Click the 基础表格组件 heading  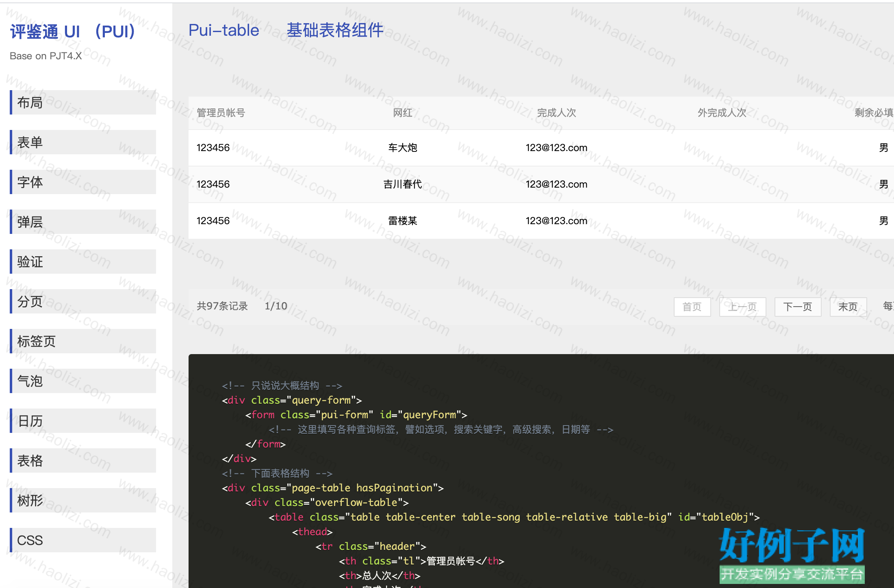(335, 30)
